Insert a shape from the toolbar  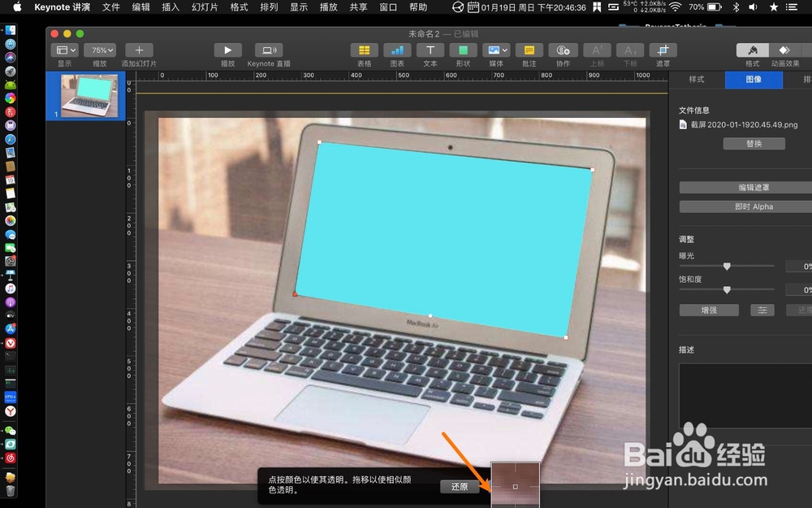[x=464, y=50]
